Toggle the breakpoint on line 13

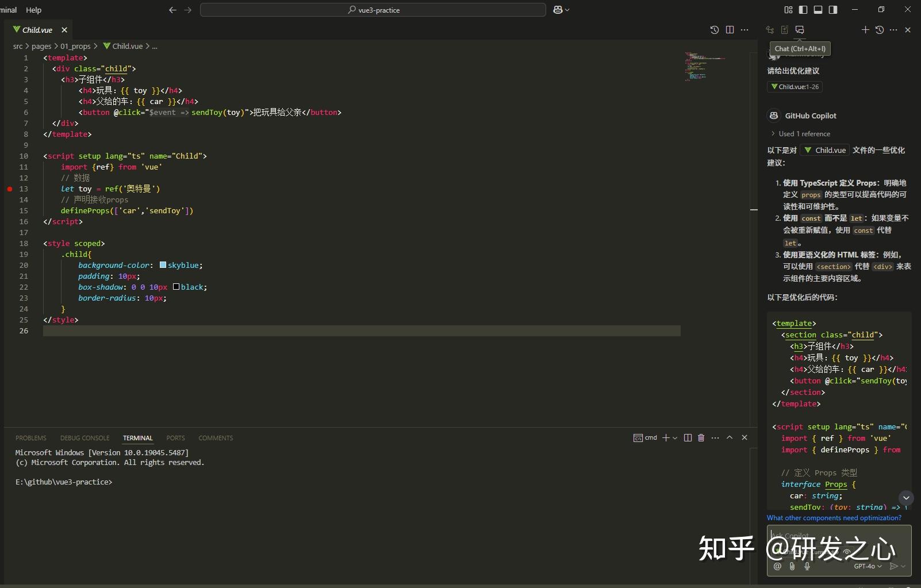tap(10, 189)
